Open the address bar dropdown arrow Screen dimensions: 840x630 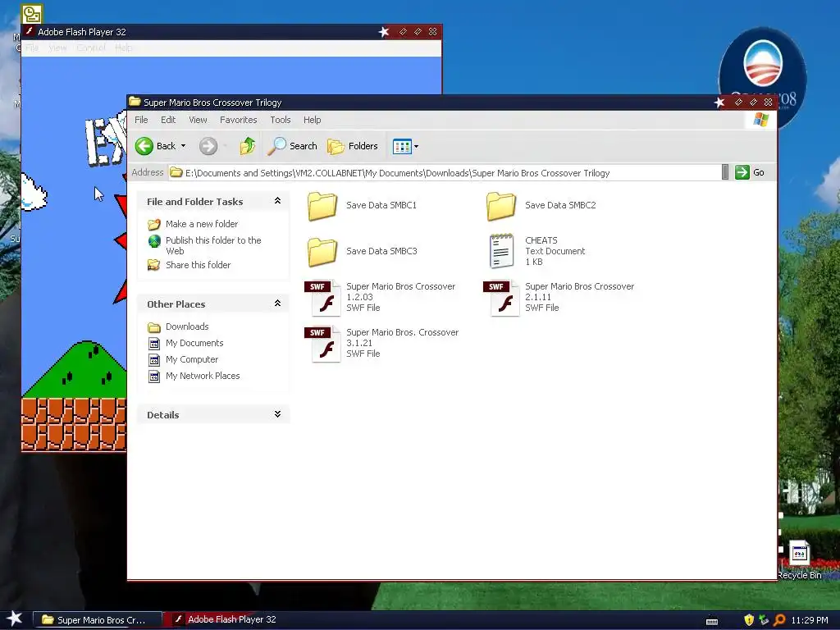pyautogui.click(x=725, y=172)
